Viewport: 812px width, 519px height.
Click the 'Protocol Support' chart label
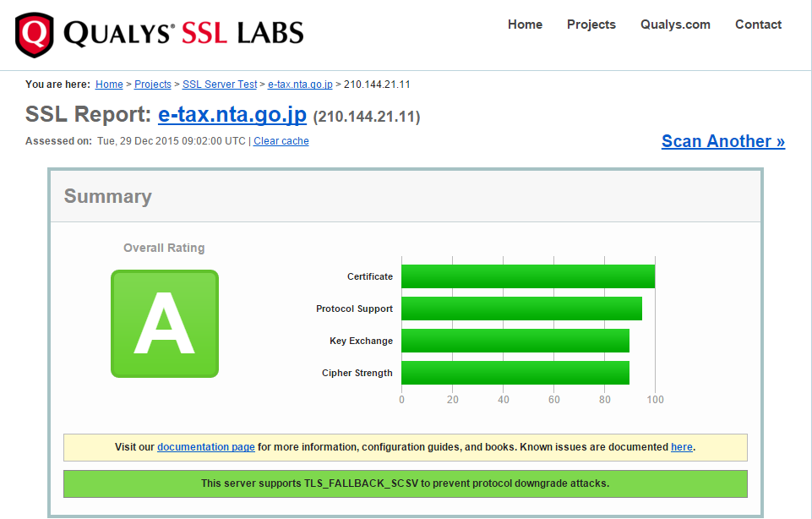354,309
